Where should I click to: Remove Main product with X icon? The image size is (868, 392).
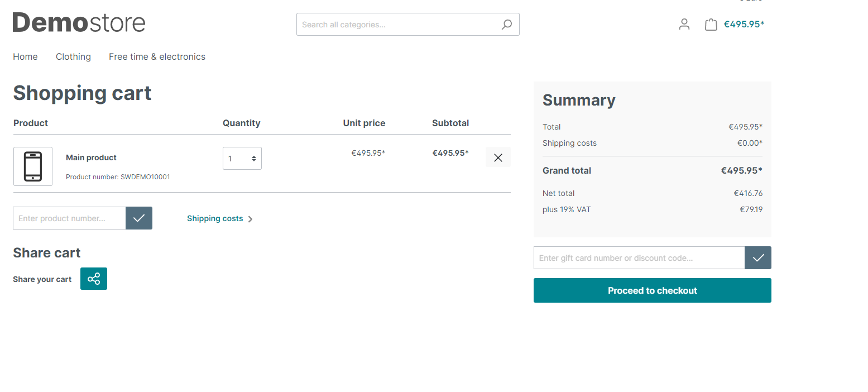498,157
